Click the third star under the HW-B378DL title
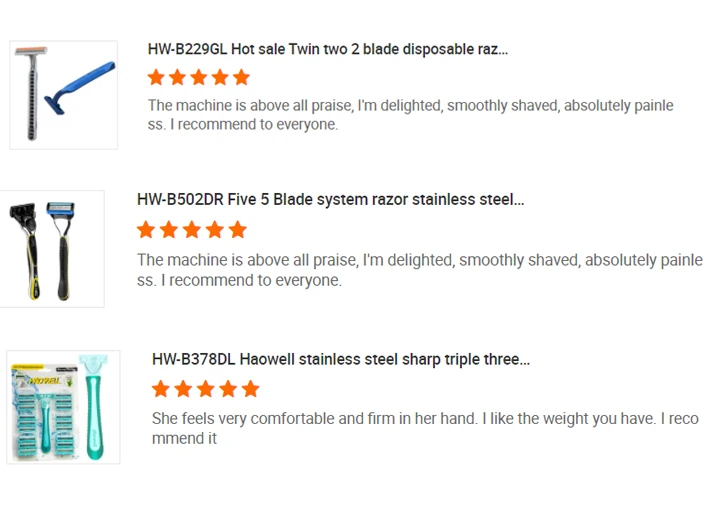Viewport: 709px width, 508px height. click(x=205, y=389)
